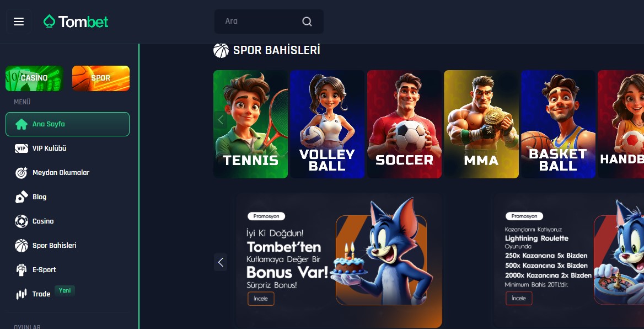Click the Trade candlestick chart icon
Screen dimensions: 644x329
pyautogui.click(x=22, y=294)
